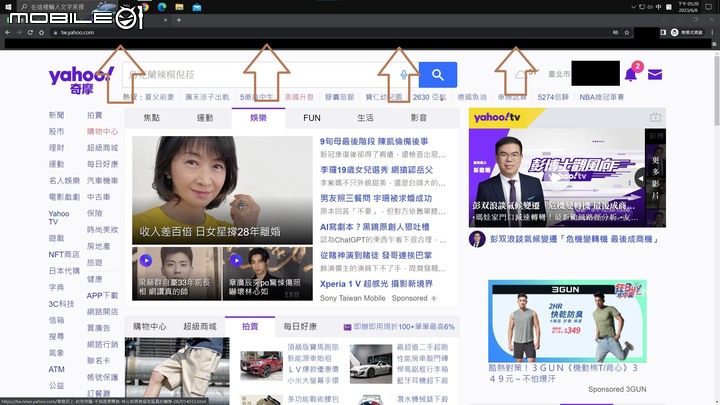Open the ATM sidebar link
Screen dimensions: 720x405
(56, 369)
